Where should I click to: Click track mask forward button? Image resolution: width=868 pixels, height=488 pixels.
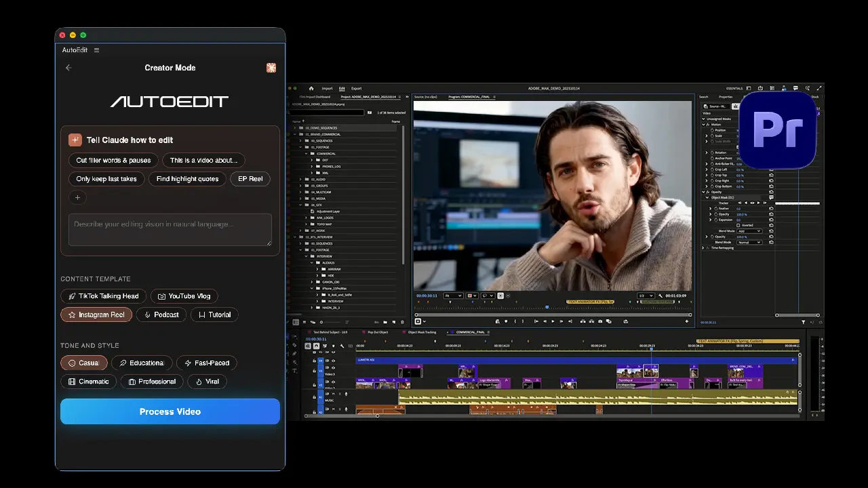coord(759,203)
